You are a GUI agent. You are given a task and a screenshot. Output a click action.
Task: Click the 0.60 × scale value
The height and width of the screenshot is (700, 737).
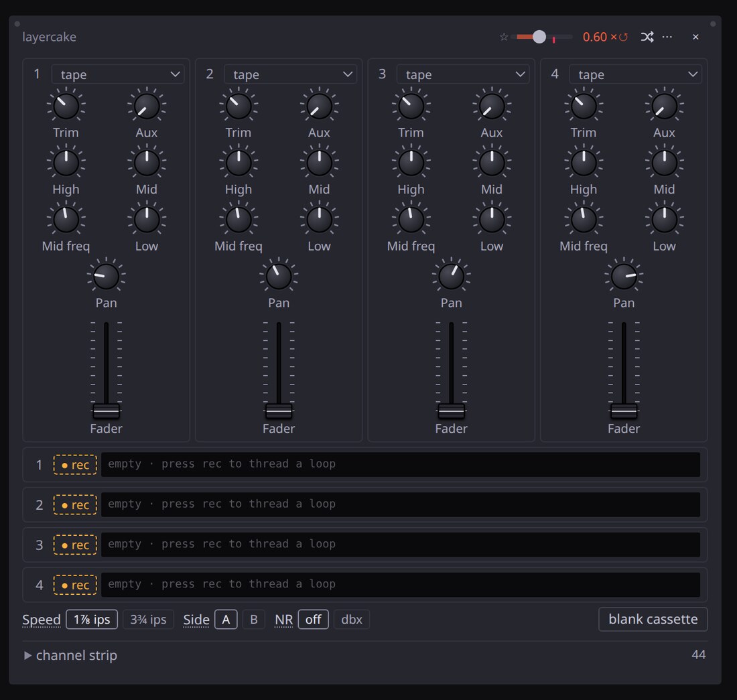pyautogui.click(x=600, y=37)
